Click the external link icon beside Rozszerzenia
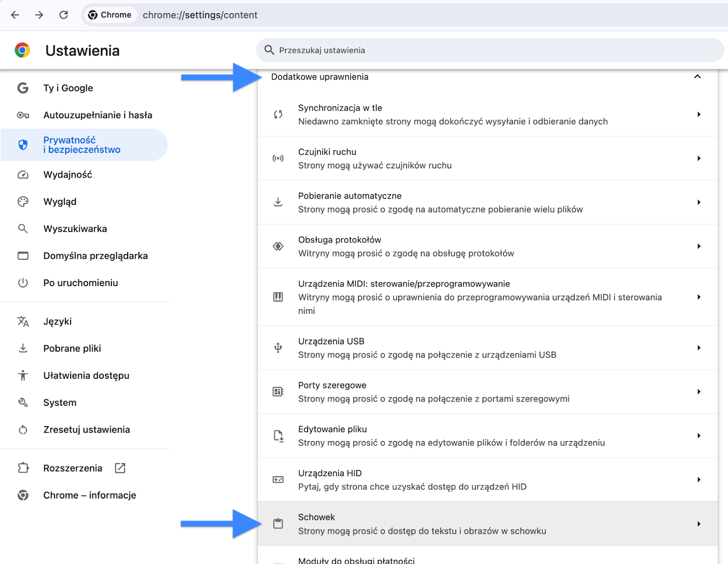This screenshot has width=728, height=564. coord(120,468)
